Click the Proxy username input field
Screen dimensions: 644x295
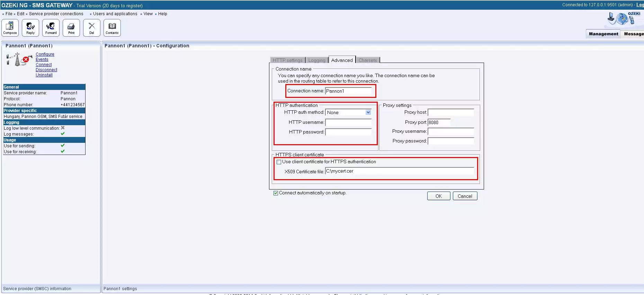tap(451, 131)
